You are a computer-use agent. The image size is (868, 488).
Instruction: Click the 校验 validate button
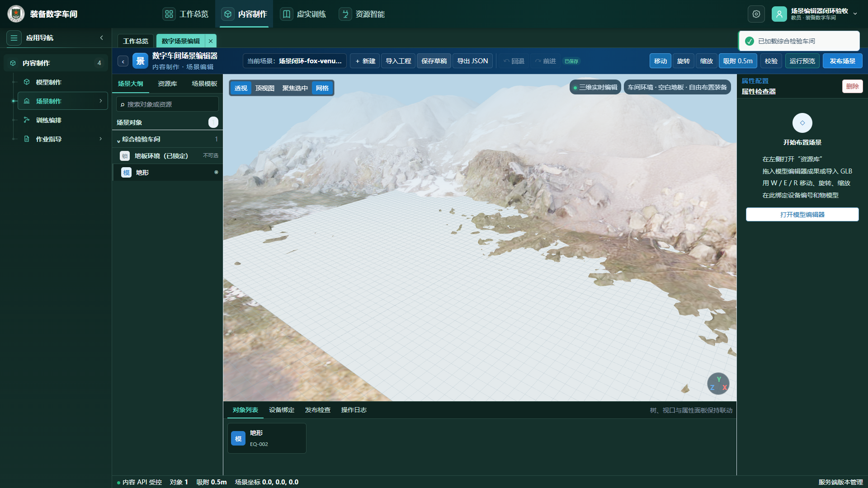pos(771,61)
